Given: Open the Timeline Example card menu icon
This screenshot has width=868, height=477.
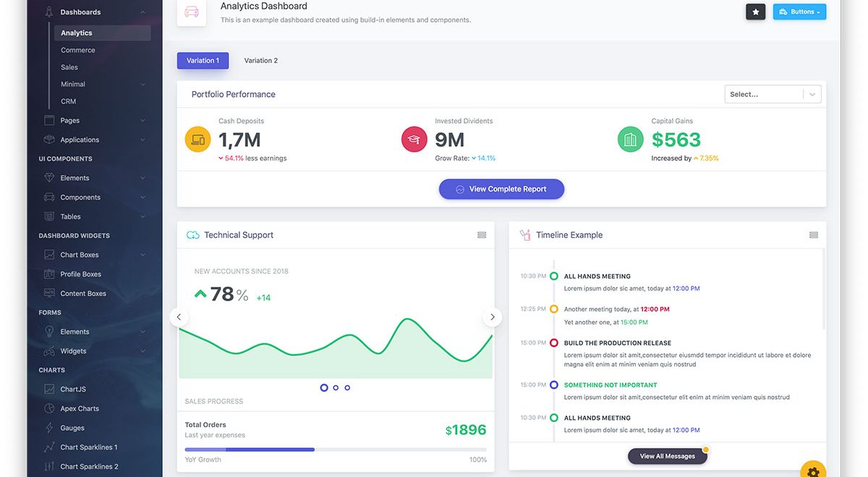Looking at the screenshot, I should (x=813, y=235).
